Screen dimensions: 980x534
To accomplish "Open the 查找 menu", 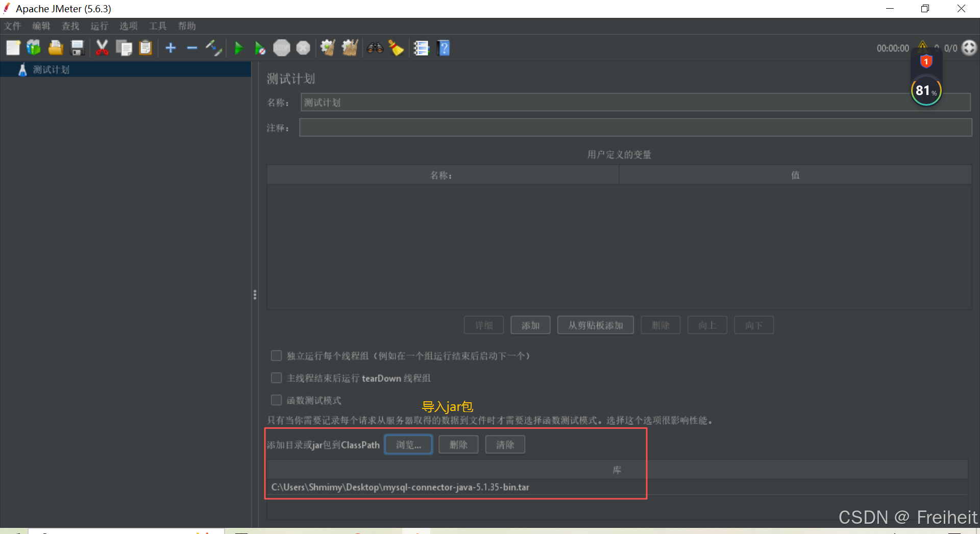I will tap(70, 26).
